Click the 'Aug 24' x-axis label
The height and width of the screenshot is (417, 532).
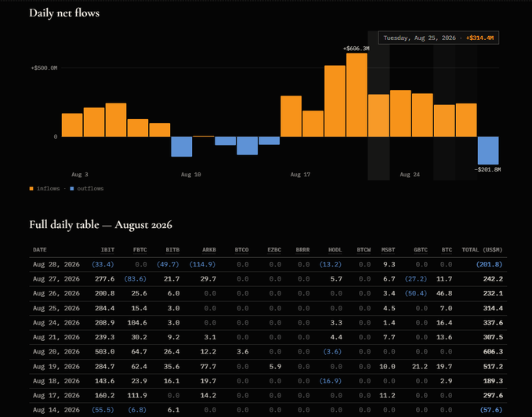tap(410, 174)
